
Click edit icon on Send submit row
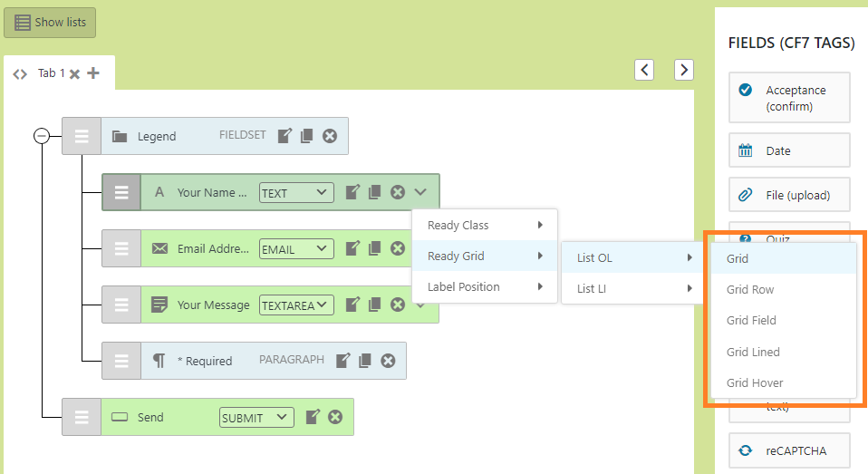coord(313,417)
